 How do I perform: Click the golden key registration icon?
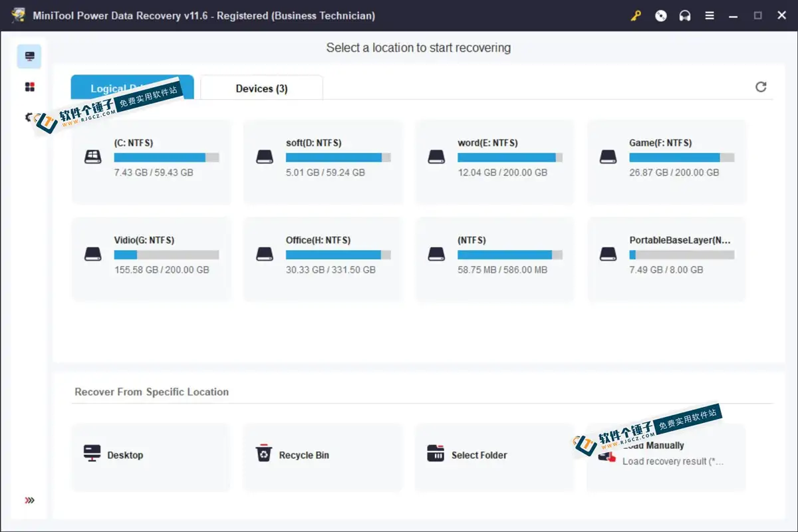(634, 15)
